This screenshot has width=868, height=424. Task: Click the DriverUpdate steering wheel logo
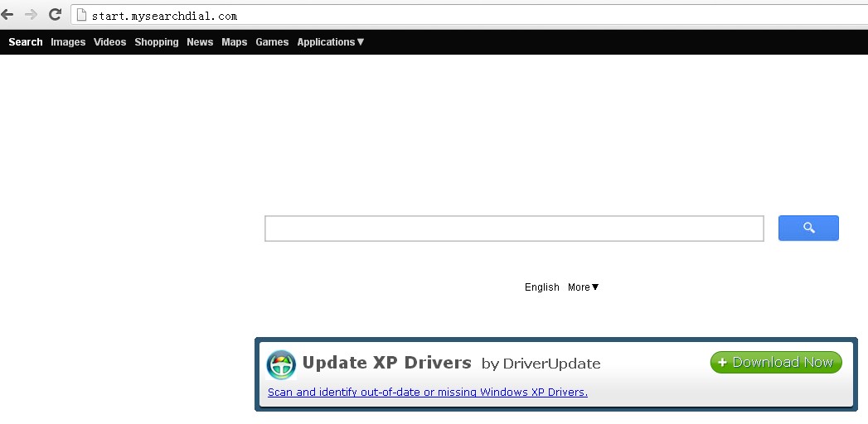(281, 364)
